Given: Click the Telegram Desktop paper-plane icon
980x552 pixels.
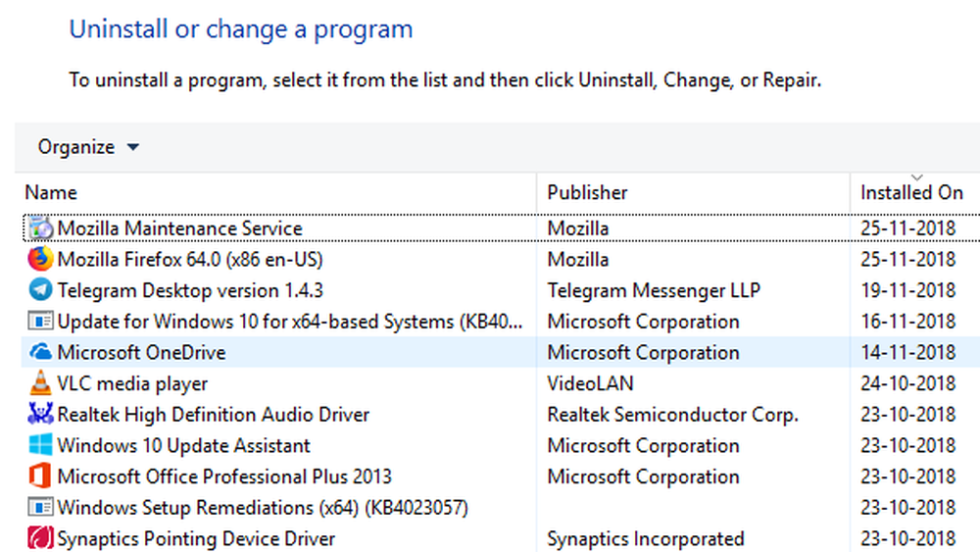Looking at the screenshot, I should [40, 290].
